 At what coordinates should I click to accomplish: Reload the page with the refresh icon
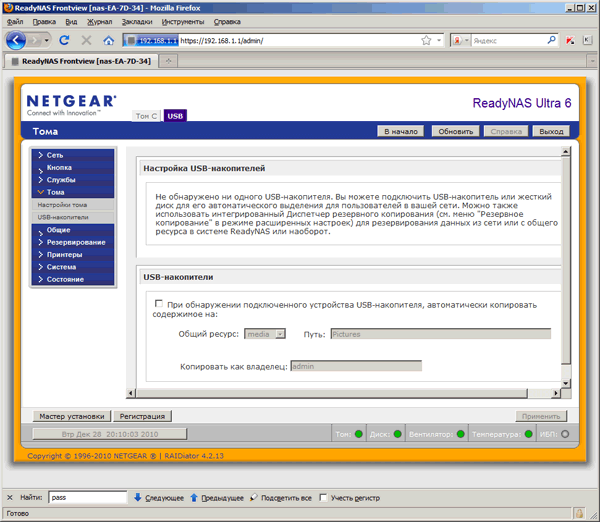(x=64, y=40)
